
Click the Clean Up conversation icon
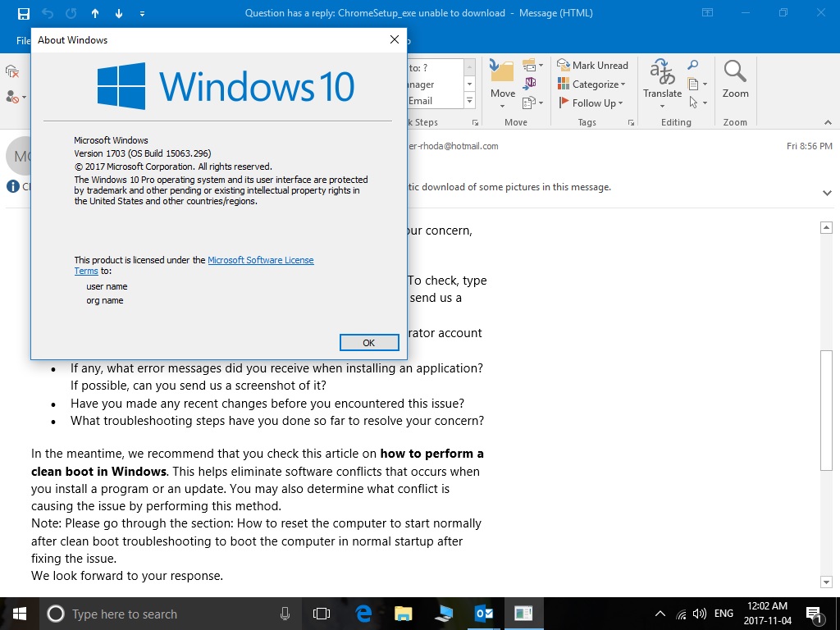tap(11, 71)
